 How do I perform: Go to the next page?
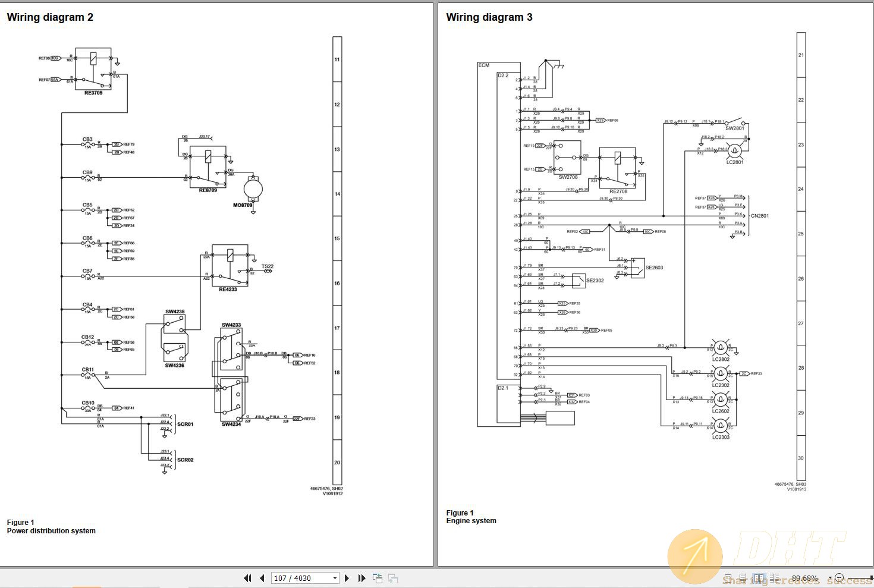(x=347, y=578)
